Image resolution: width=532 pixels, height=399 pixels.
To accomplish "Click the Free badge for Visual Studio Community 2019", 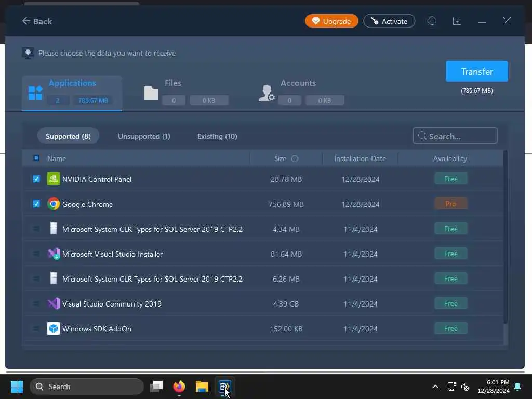I will pos(450,303).
